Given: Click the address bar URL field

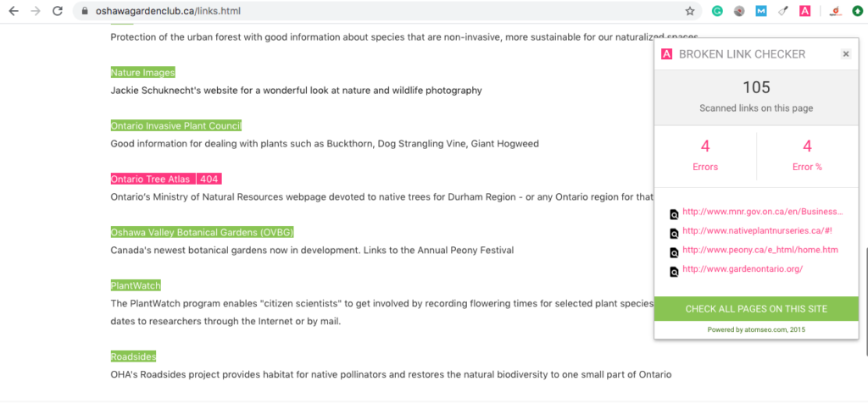Looking at the screenshot, I should (382, 11).
